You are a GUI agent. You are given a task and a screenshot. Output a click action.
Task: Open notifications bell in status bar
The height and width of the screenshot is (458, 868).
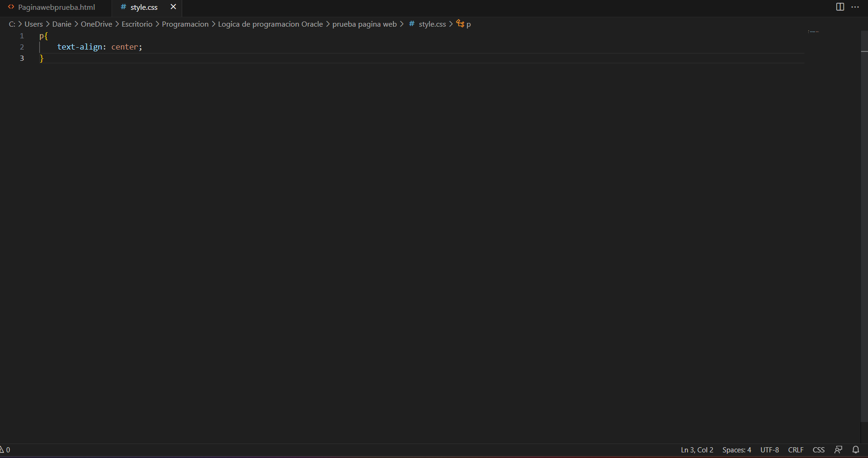pos(856,450)
